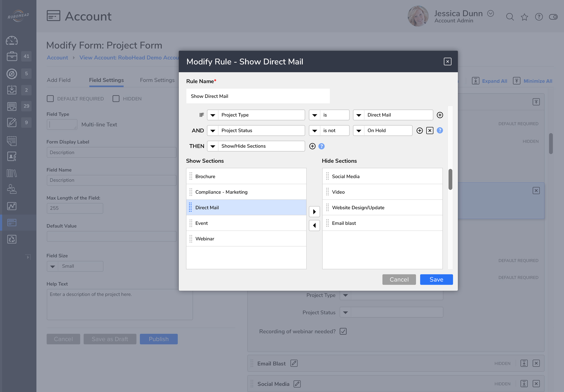Click the move-right arrow between section lists
The image size is (564, 392).
[314, 212]
